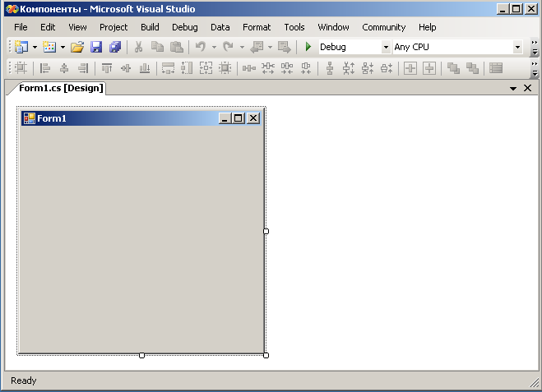
Task: Open the Window menu
Action: point(333,27)
